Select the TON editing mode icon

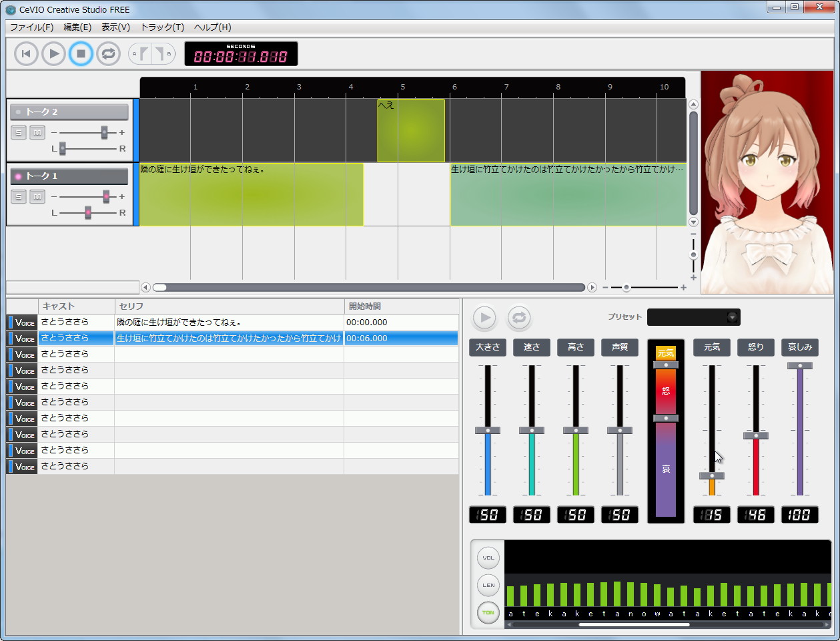[x=488, y=612]
